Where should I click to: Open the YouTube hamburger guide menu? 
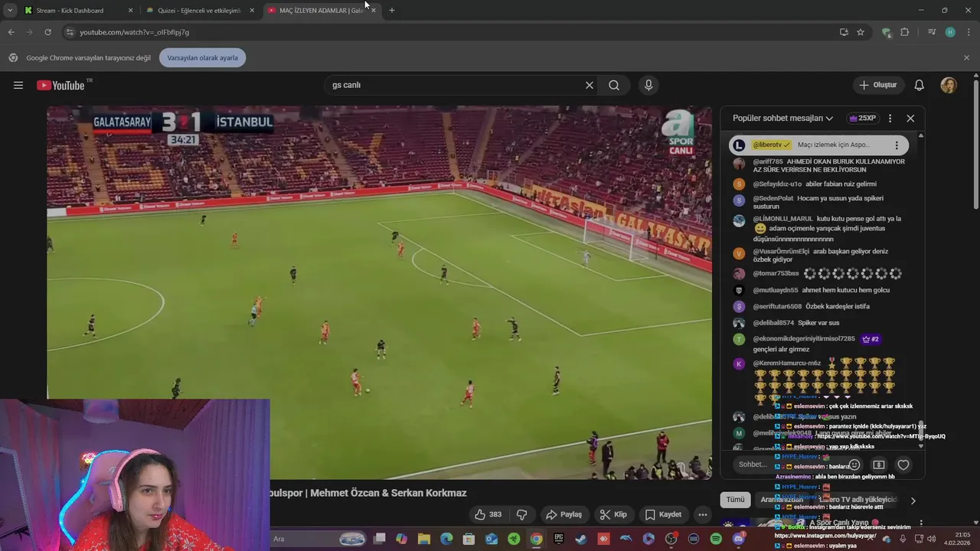click(x=18, y=85)
